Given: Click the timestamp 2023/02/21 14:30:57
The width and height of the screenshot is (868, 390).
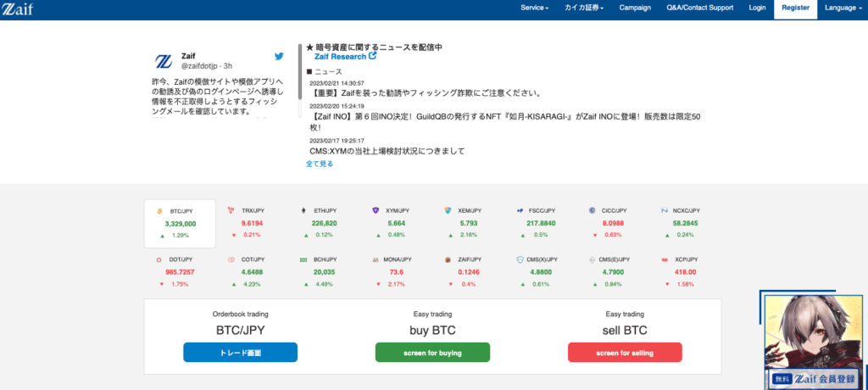Looking at the screenshot, I should [x=337, y=82].
